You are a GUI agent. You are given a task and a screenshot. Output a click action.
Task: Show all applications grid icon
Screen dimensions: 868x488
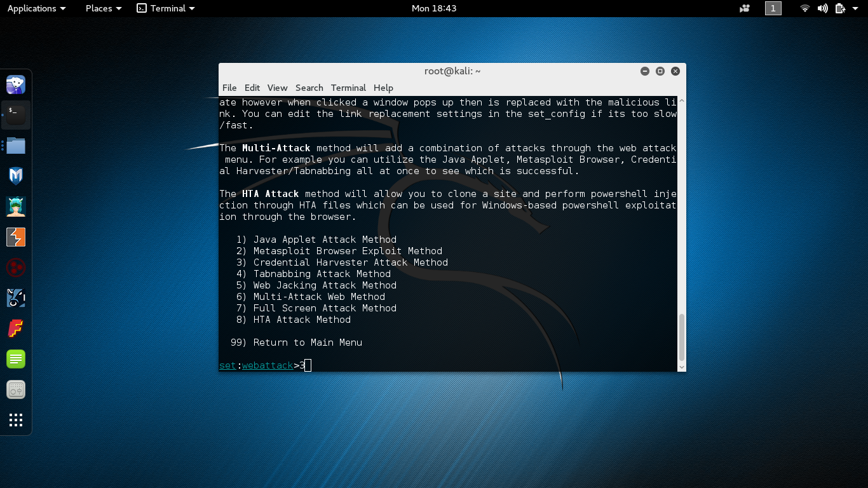point(16,420)
